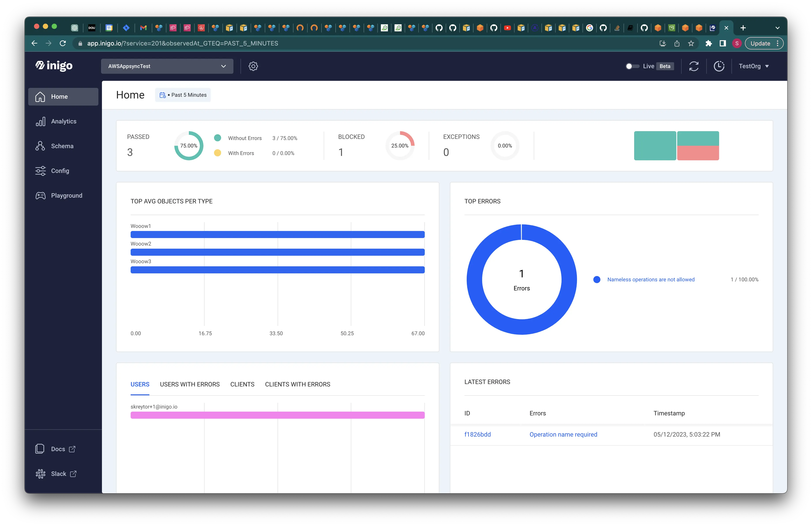Reload the page in browser
Screen dimensions: 812x526
(x=63, y=43)
